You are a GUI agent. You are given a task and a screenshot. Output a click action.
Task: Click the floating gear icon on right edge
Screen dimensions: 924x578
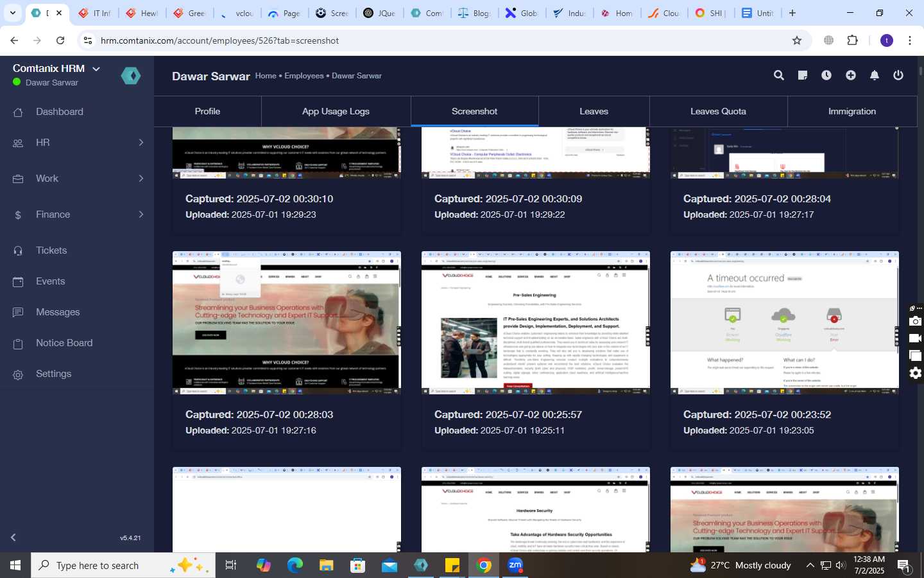(x=916, y=373)
